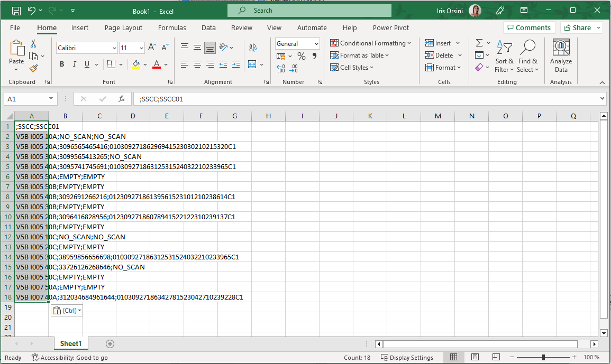Click the Copy icon
Image resolution: width=611 pixels, height=364 pixels.
[x=33, y=56]
